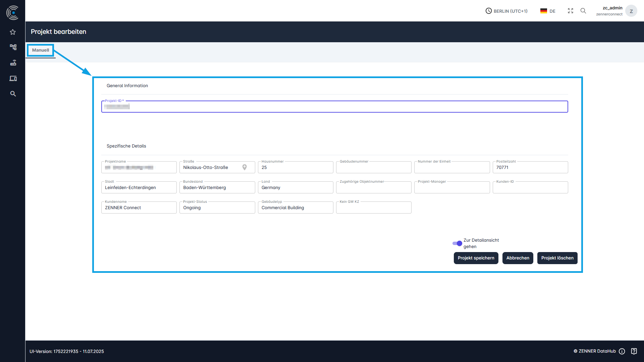Image resolution: width=644 pixels, height=362 pixels.
Task: Select the Manuell tab
Action: coord(41,50)
